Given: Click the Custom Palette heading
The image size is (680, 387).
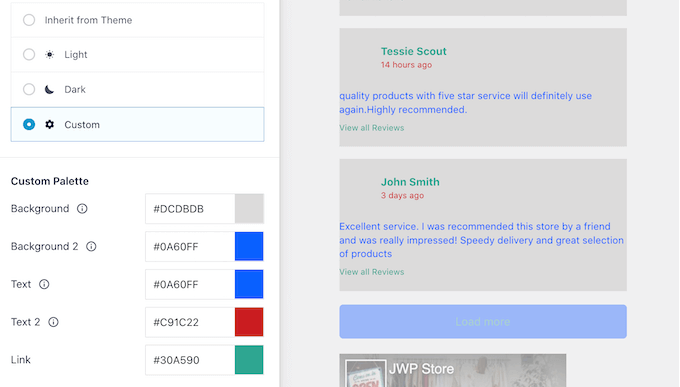Looking at the screenshot, I should (50, 181).
